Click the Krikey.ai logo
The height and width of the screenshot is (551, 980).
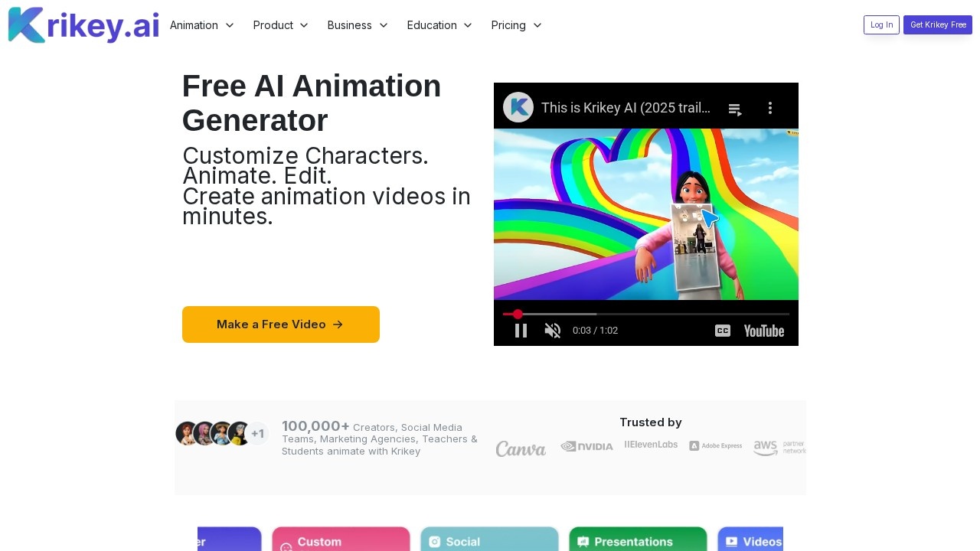pos(83,25)
